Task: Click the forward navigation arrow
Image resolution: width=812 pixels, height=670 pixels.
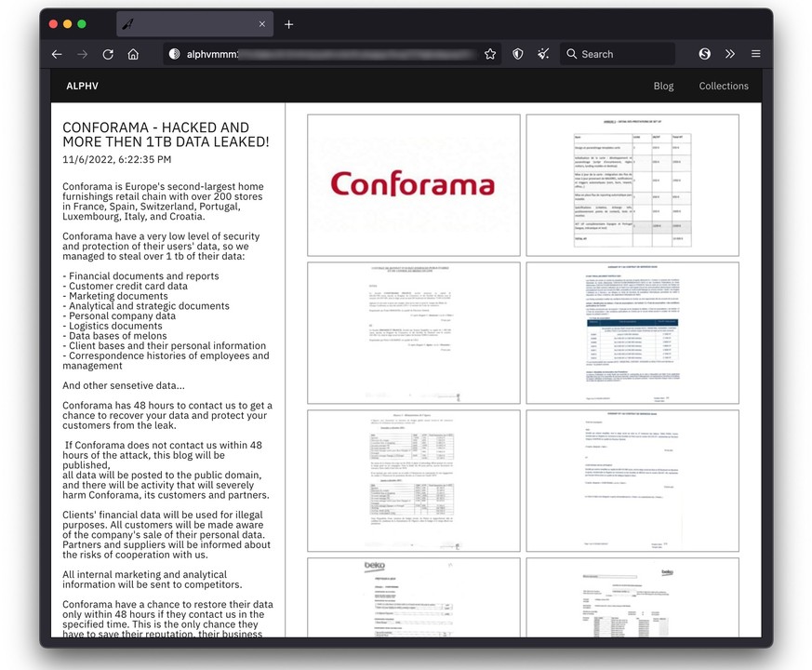Action: pos(83,54)
